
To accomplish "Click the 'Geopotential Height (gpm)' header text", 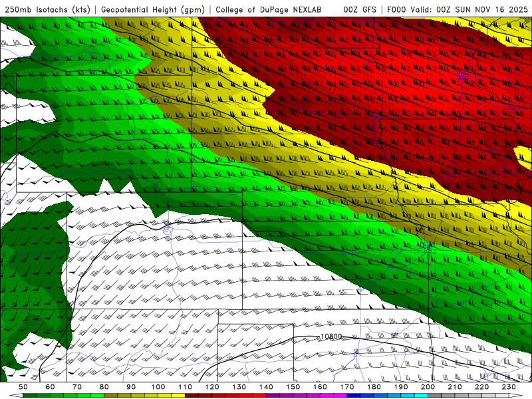I will [x=153, y=10].
